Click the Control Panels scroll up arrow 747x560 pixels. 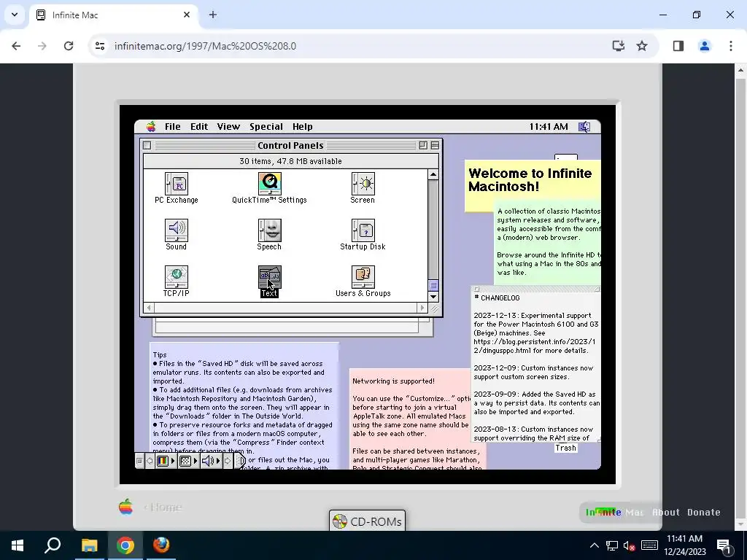[x=433, y=175]
